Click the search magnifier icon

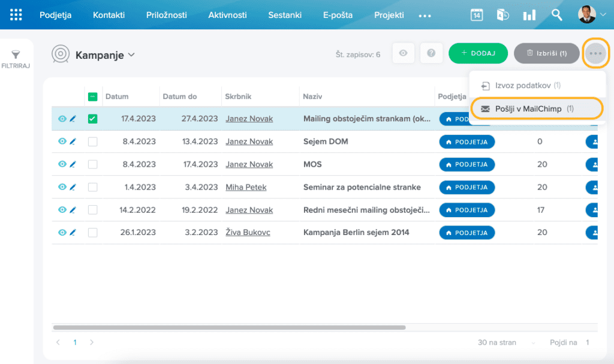[557, 15]
